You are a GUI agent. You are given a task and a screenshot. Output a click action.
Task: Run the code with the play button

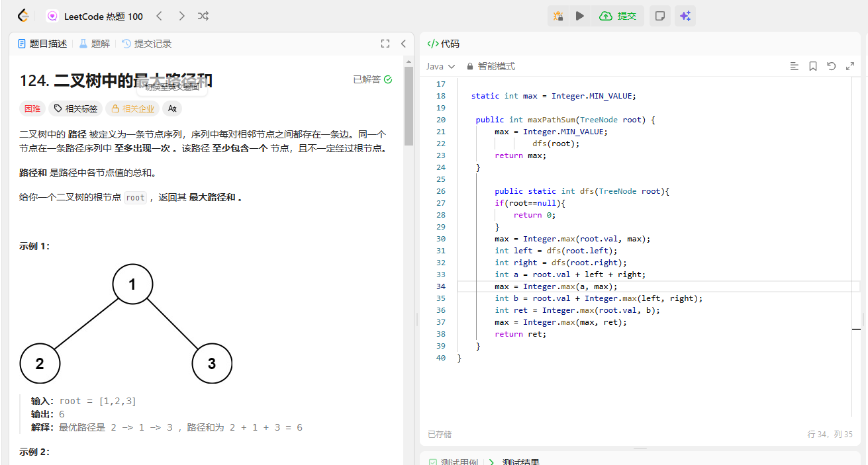[x=580, y=16]
